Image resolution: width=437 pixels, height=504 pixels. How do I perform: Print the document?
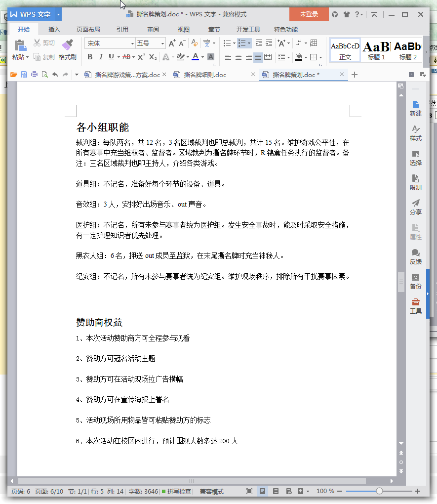(35, 75)
